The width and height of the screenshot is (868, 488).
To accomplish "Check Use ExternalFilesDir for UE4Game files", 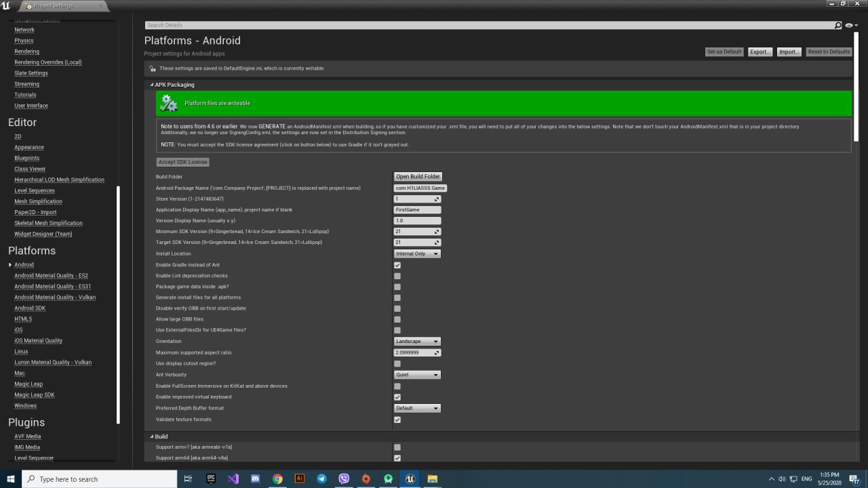I will click(x=397, y=330).
